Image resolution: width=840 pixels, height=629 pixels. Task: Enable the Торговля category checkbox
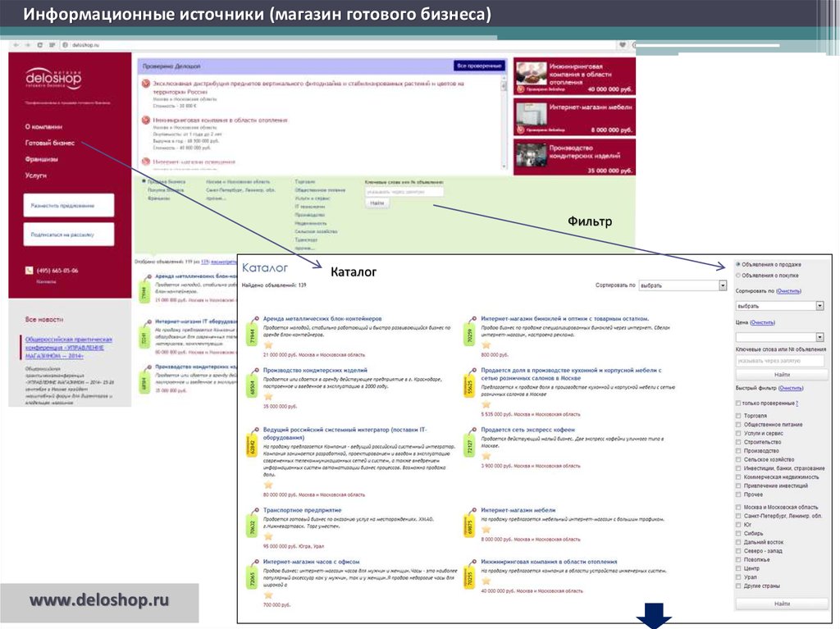[738, 416]
